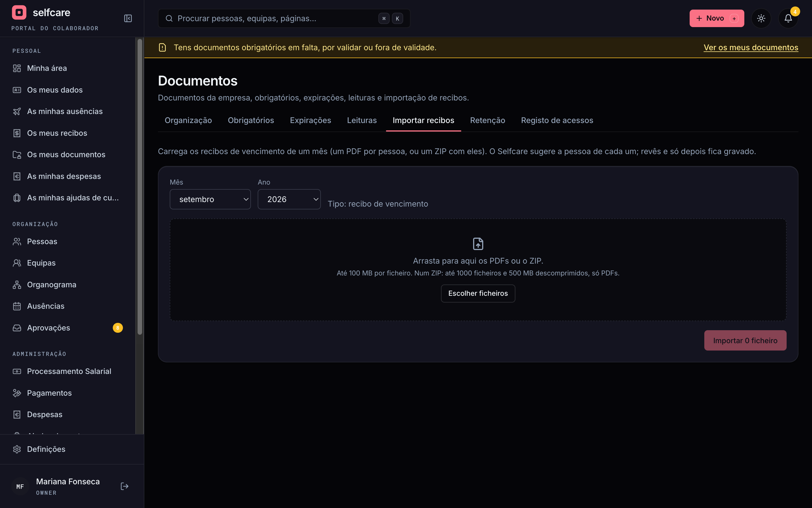Open As minhas despesas
This screenshot has height=508, width=812.
(68, 176)
